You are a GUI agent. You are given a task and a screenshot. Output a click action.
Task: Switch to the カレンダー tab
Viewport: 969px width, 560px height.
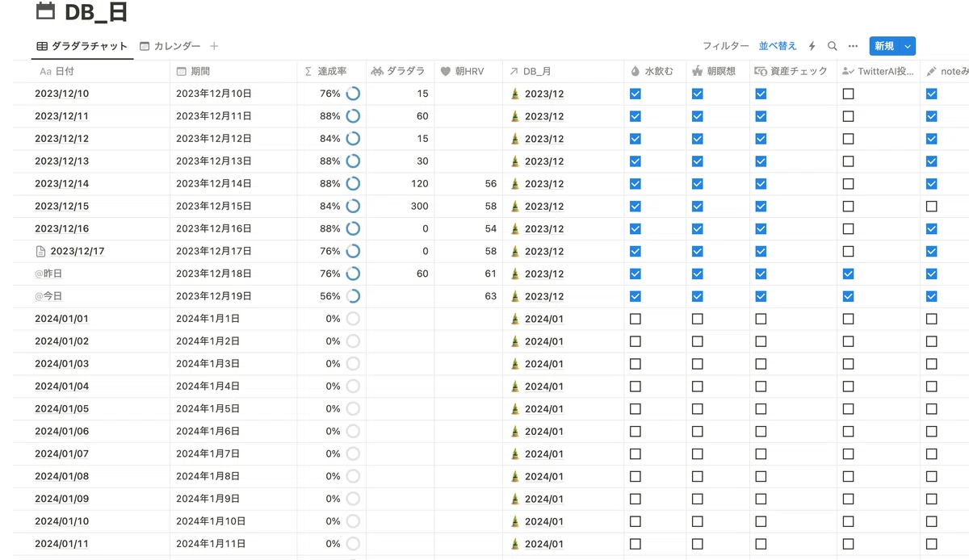[170, 46]
